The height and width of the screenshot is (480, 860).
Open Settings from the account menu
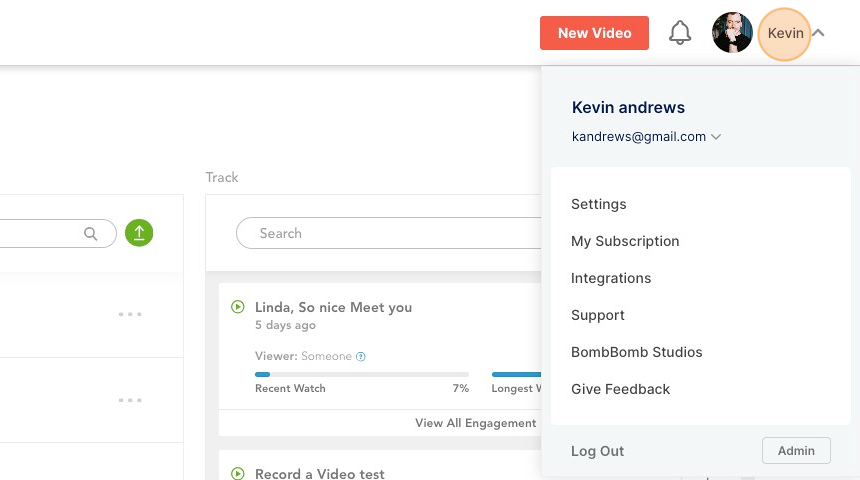(x=598, y=204)
